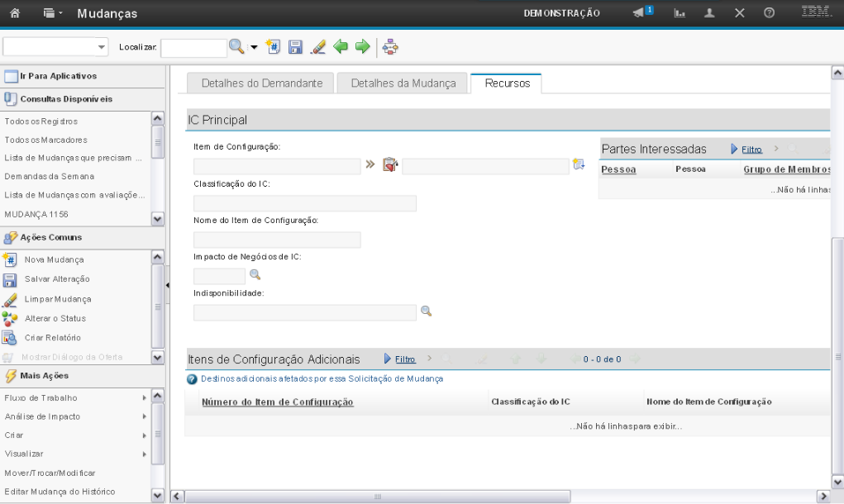Open the Detalhes do Demandante tab
This screenshot has width=844, height=504.
pyautogui.click(x=261, y=83)
